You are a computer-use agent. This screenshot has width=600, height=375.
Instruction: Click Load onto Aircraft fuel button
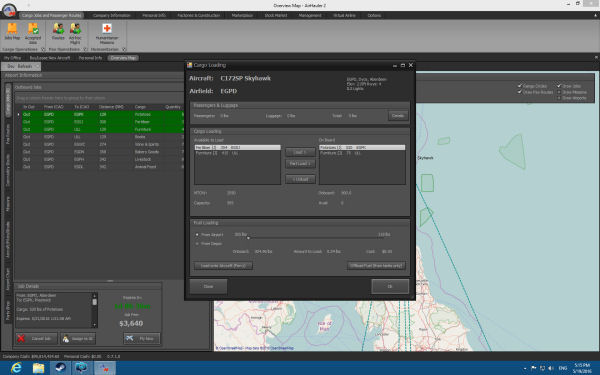click(223, 266)
